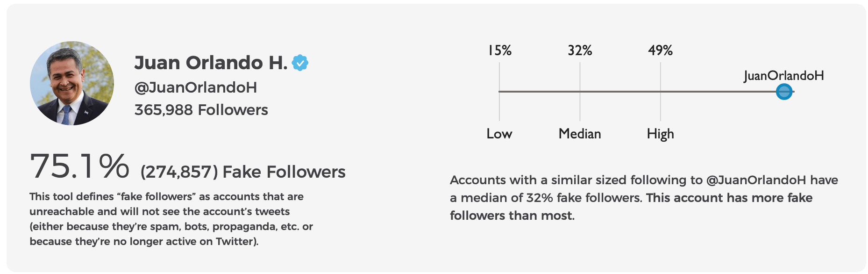The height and width of the screenshot is (274, 868).
Task: Click the Low label below the scale
Action: pos(499,134)
